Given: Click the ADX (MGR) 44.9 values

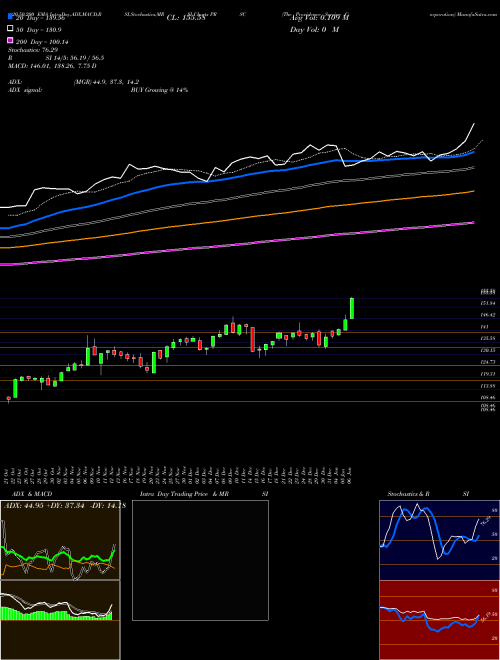Looking at the screenshot, I should tap(106, 82).
